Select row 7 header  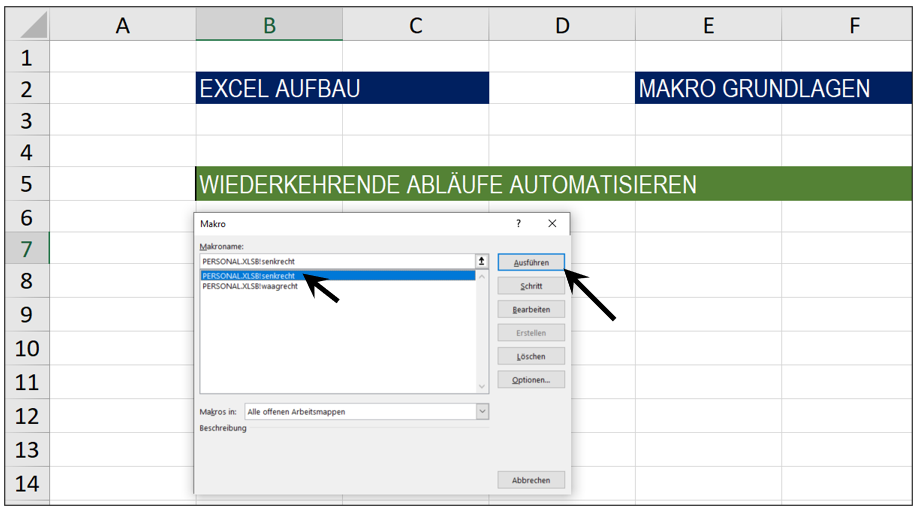point(27,248)
